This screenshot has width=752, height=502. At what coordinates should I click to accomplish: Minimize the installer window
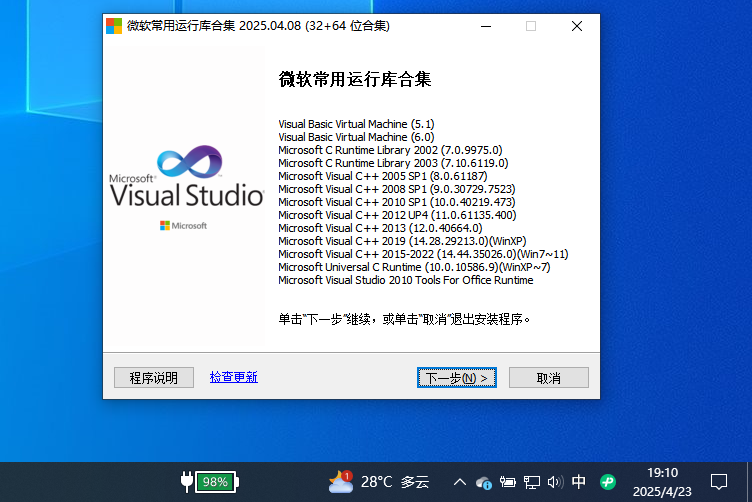tap(486, 26)
